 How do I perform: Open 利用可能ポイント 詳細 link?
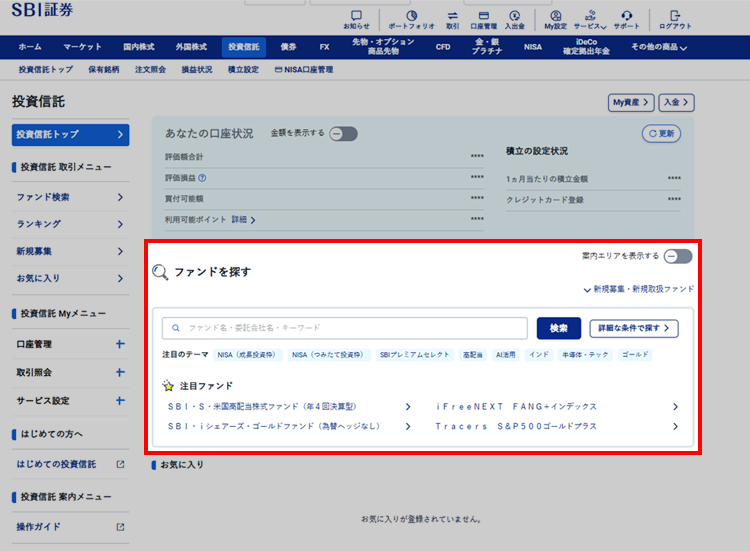(243, 220)
